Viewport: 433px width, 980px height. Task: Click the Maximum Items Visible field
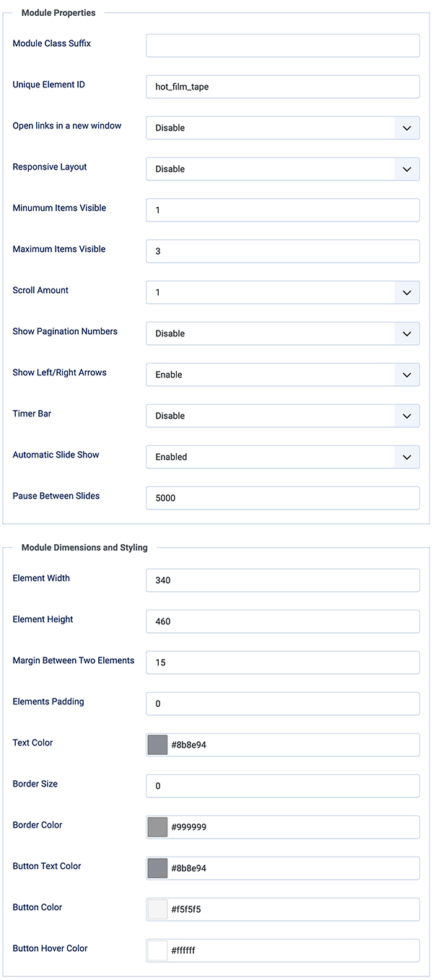tap(282, 251)
